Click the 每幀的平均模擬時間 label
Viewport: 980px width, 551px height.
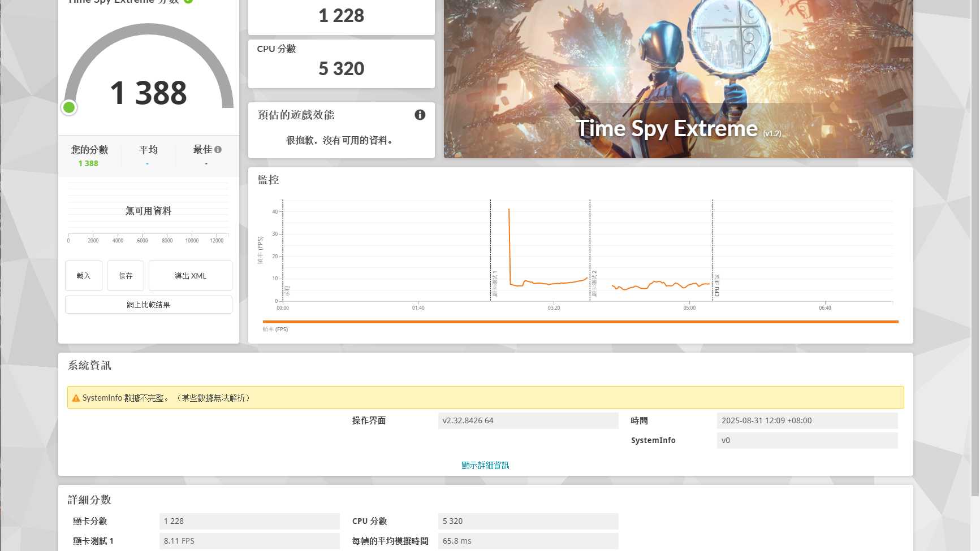click(390, 541)
